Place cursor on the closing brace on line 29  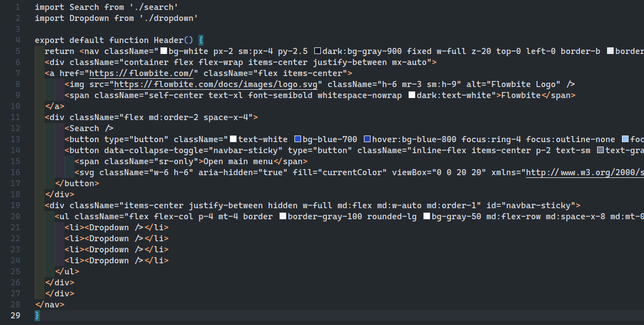pyautogui.click(x=37, y=316)
